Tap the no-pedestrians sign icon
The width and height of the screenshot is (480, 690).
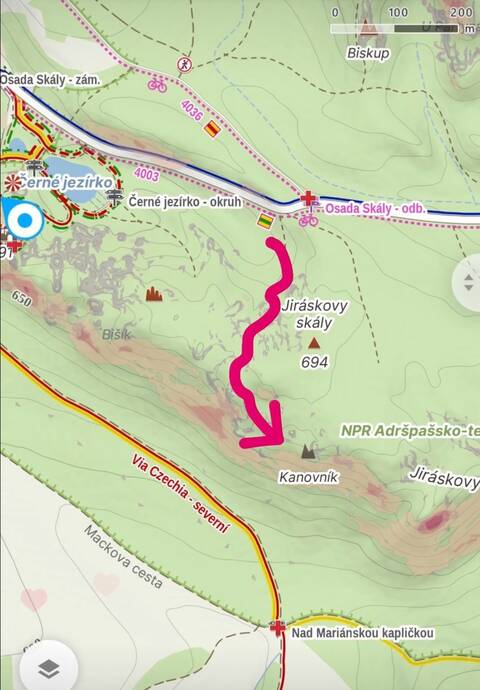(x=185, y=65)
